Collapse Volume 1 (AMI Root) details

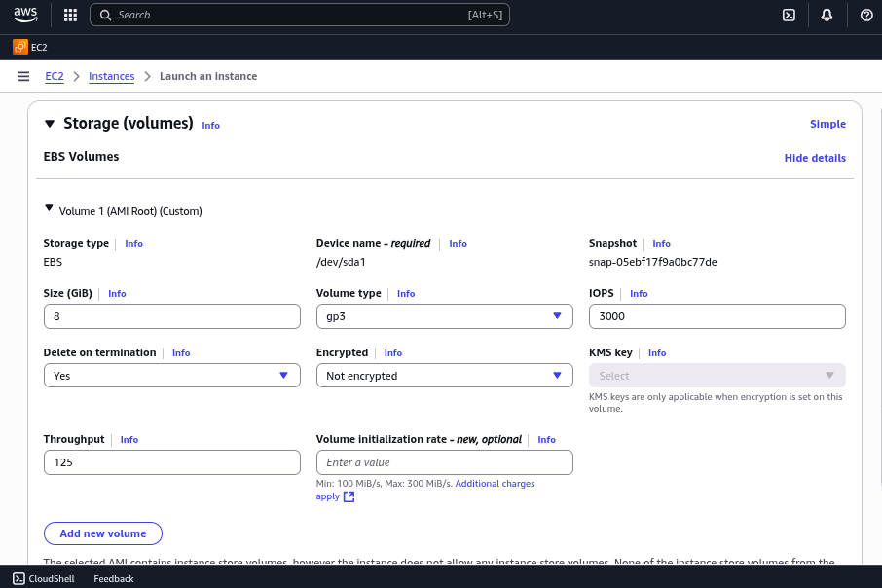(x=49, y=208)
